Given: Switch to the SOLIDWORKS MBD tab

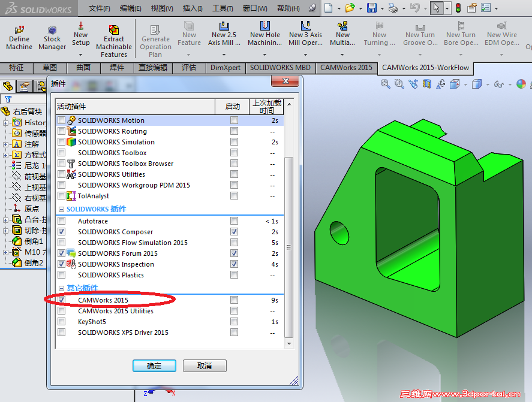Looking at the screenshot, I should [x=280, y=68].
